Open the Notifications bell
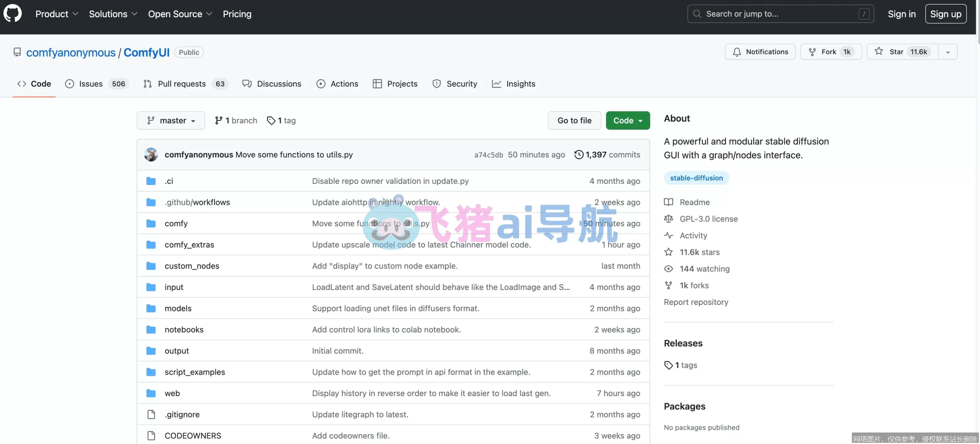This screenshot has height=444, width=980. [737, 51]
